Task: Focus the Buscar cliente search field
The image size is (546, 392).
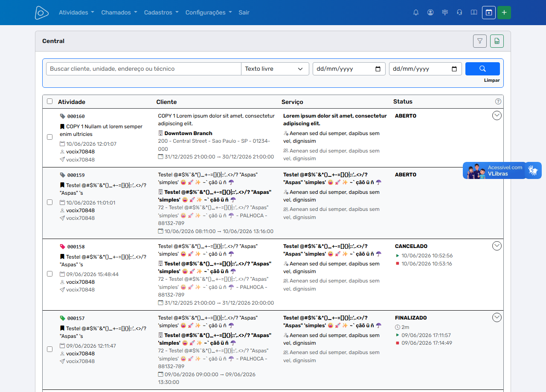Action: click(144, 69)
